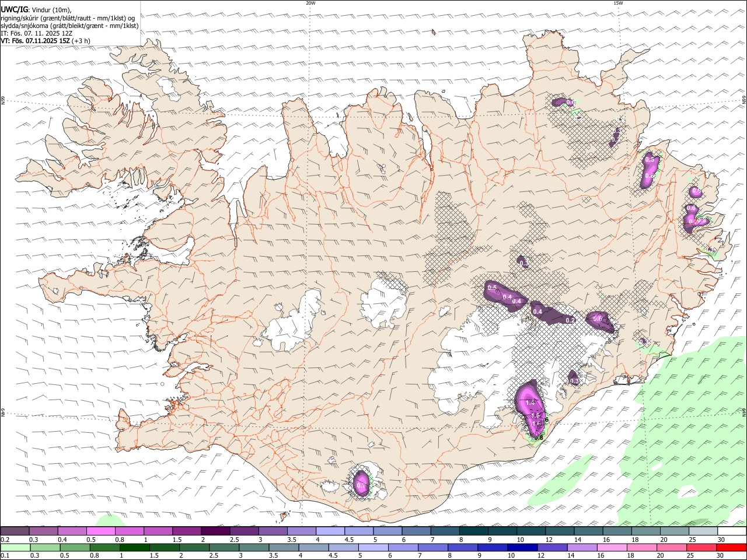The width and height of the screenshot is (747, 560).
Task: Pick upper-row pale grey swatch between 25 and 30
Action: pyautogui.click(x=704, y=531)
